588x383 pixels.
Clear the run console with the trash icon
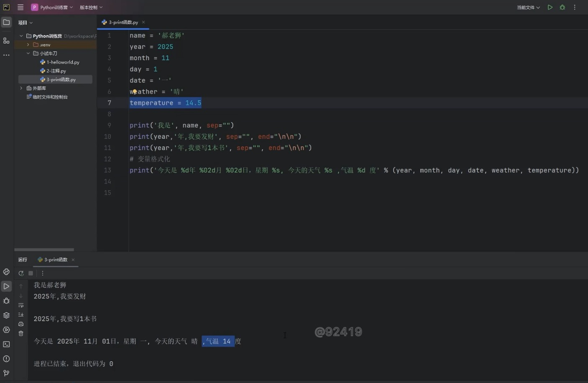coord(21,333)
